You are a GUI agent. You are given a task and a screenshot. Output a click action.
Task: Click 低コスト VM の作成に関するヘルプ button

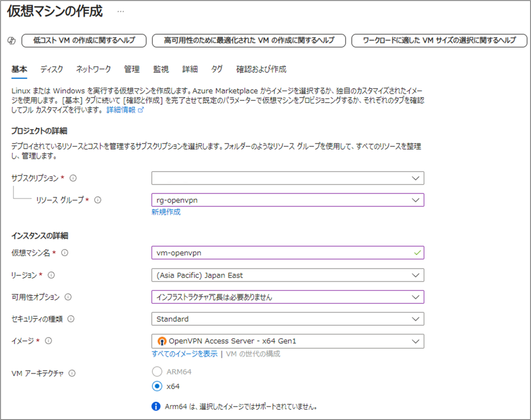(84, 40)
